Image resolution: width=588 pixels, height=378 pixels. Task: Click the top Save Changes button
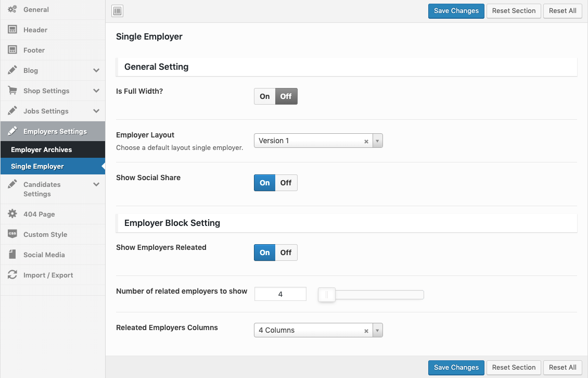pyautogui.click(x=456, y=11)
